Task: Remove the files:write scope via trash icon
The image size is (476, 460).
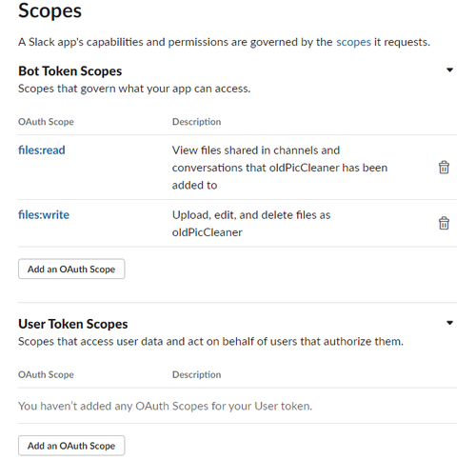Action: coord(444,223)
